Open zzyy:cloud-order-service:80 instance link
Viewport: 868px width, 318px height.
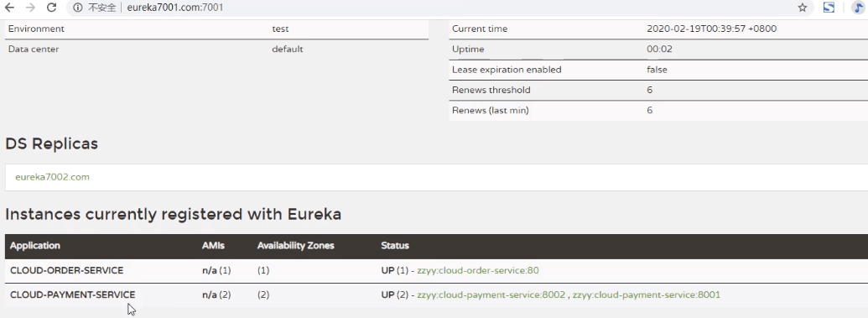click(478, 271)
